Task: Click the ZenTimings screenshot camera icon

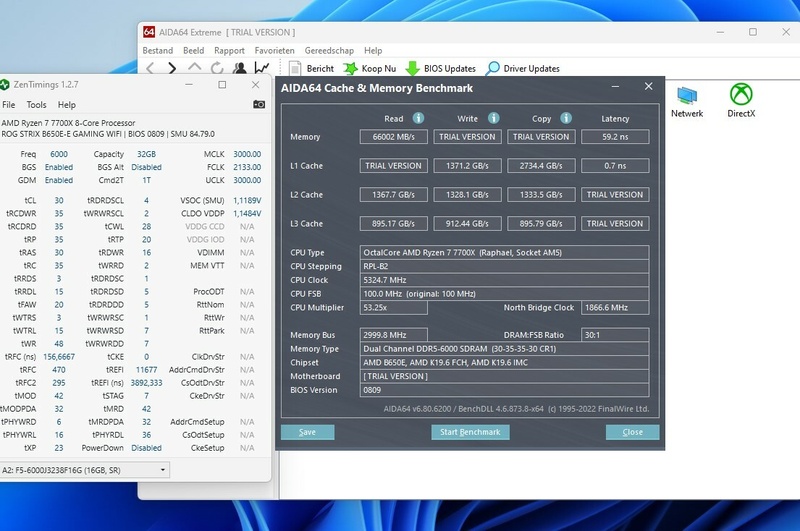Action: pyautogui.click(x=259, y=105)
